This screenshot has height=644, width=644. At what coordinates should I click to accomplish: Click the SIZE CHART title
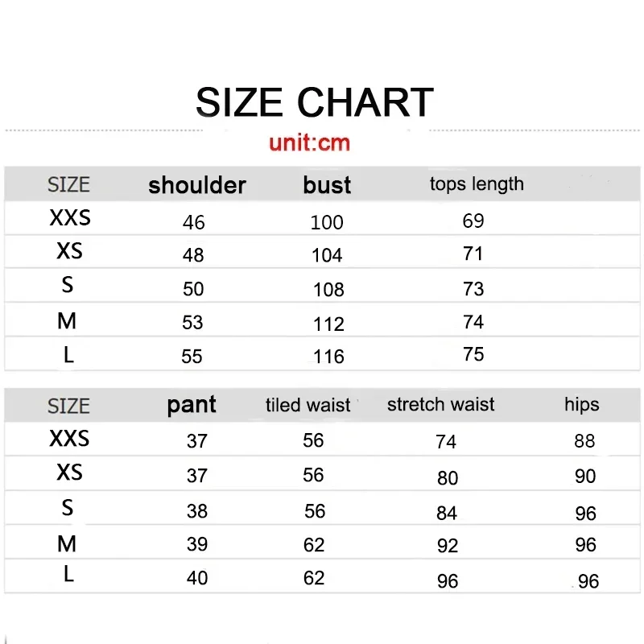pyautogui.click(x=314, y=103)
